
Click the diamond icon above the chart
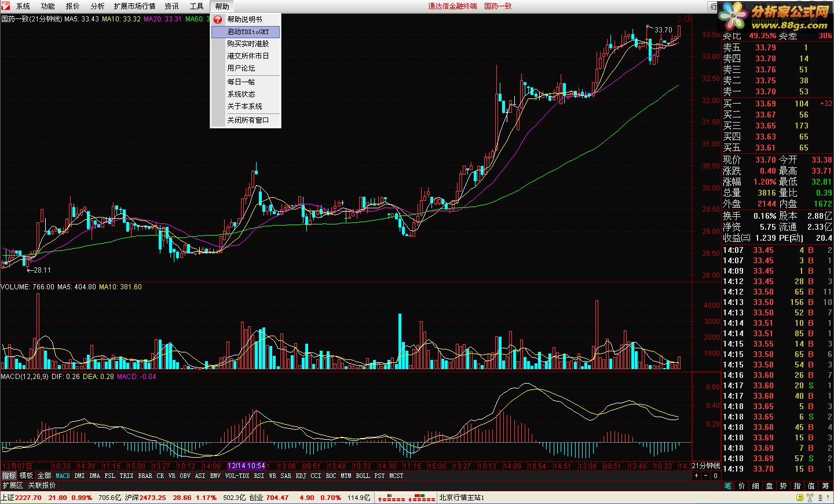click(x=679, y=18)
